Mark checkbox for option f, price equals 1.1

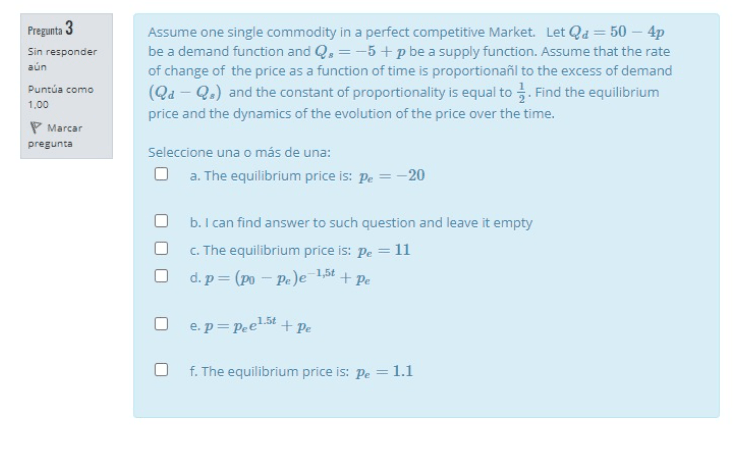(160, 370)
